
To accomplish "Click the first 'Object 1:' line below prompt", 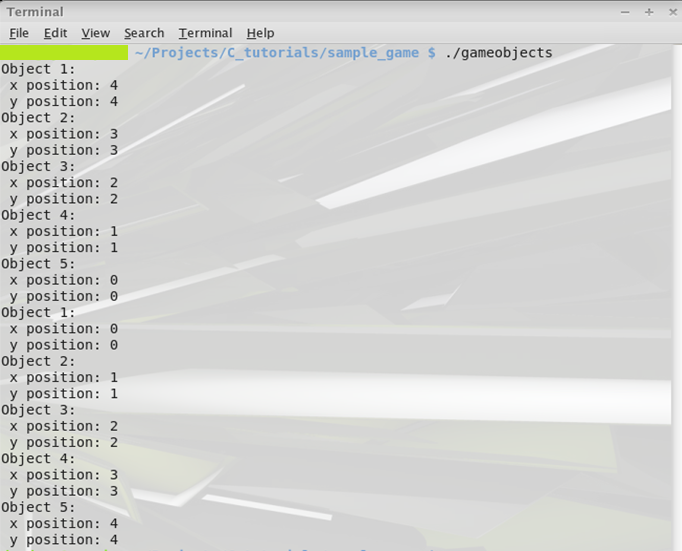I will click(38, 69).
